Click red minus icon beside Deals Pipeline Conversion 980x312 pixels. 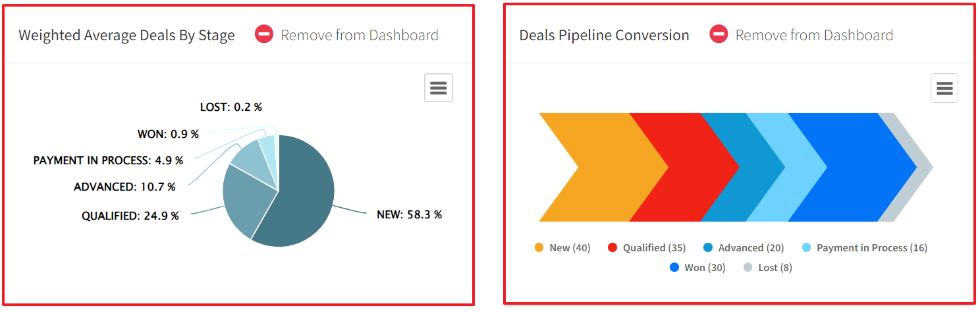tap(719, 35)
